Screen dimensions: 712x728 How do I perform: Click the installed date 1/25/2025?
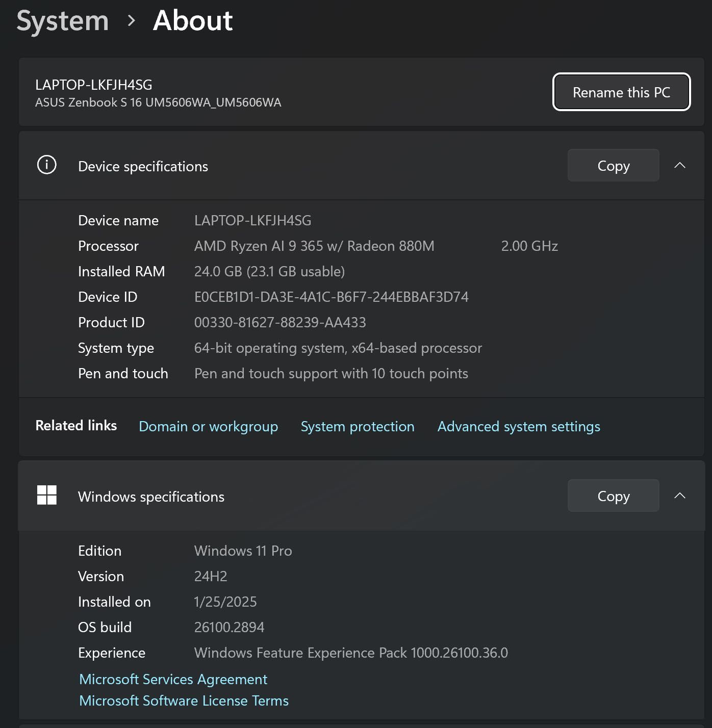click(225, 602)
